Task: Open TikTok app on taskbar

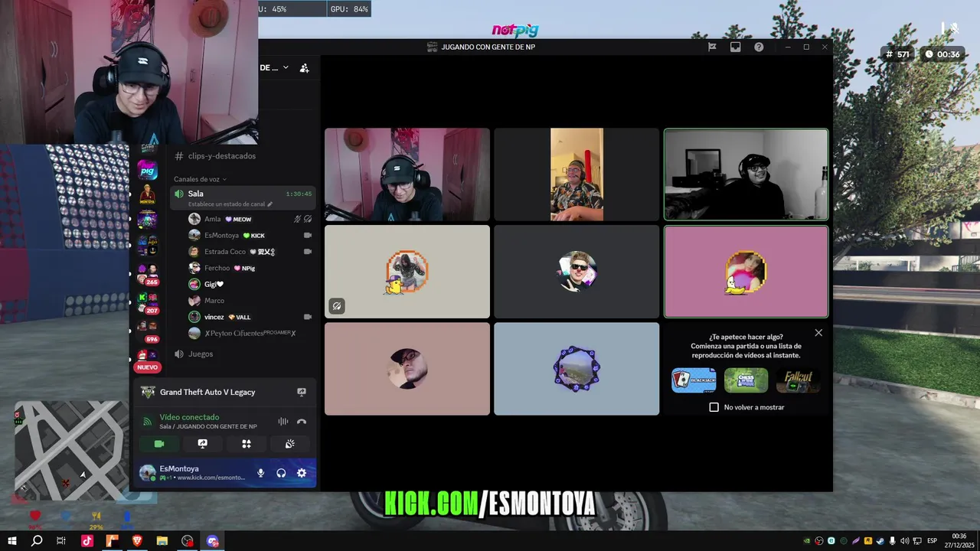Action: (x=87, y=541)
